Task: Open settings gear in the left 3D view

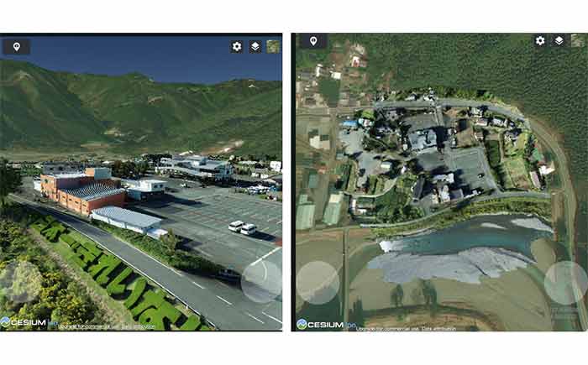Action: tap(237, 46)
